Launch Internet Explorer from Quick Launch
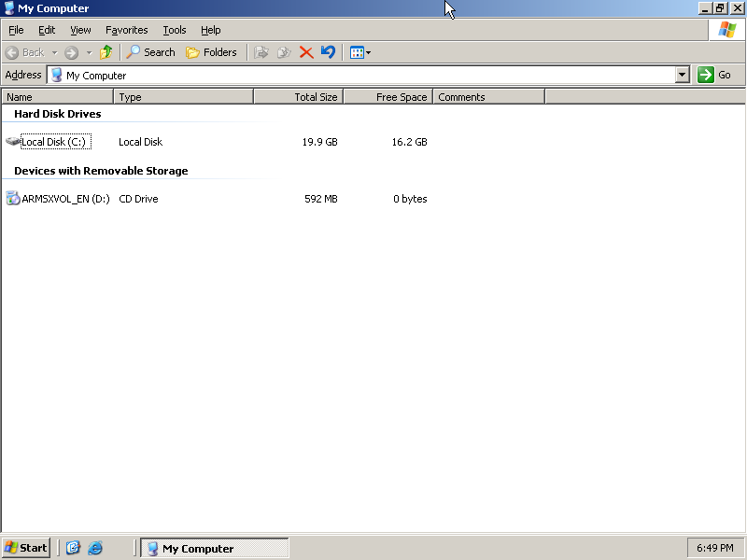 pos(95,548)
